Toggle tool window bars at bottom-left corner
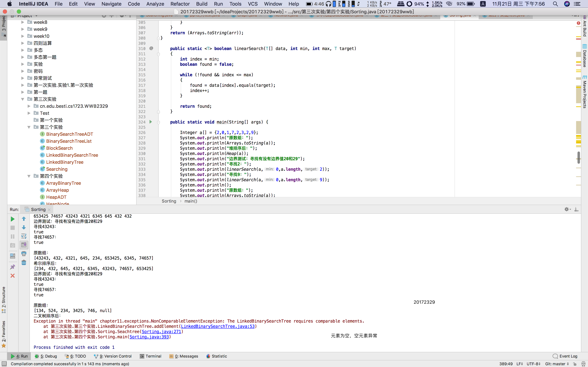Image resolution: width=588 pixels, height=367 pixels. tap(4, 364)
